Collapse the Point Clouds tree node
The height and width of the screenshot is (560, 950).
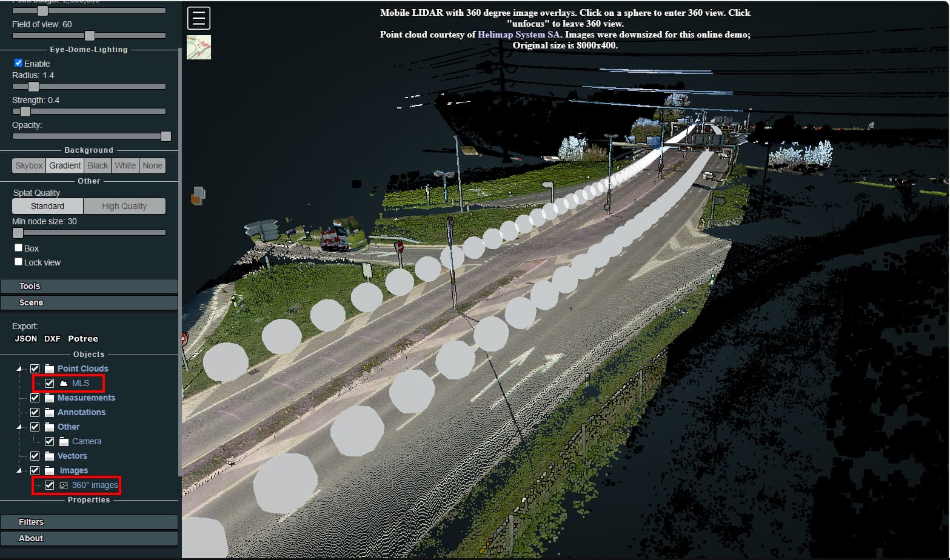coord(21,368)
